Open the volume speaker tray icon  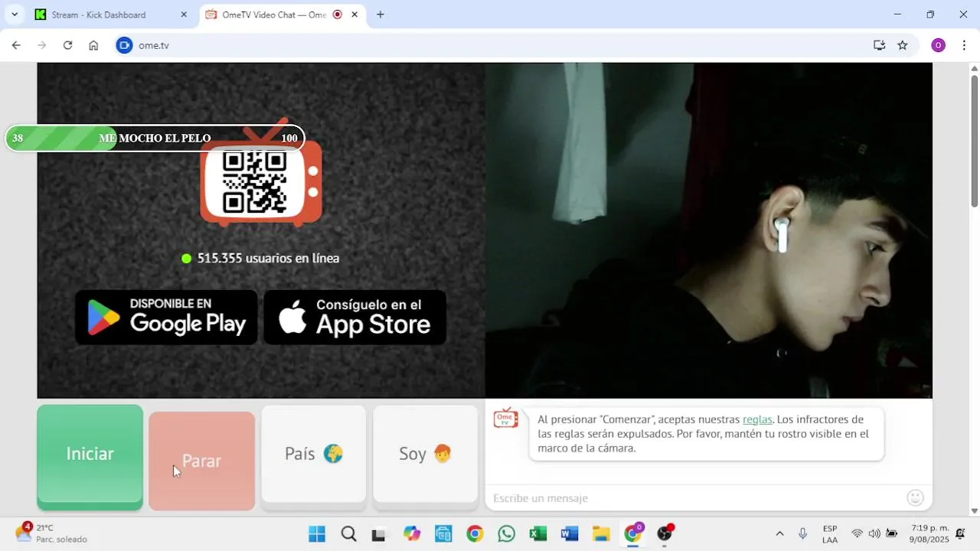[874, 533]
